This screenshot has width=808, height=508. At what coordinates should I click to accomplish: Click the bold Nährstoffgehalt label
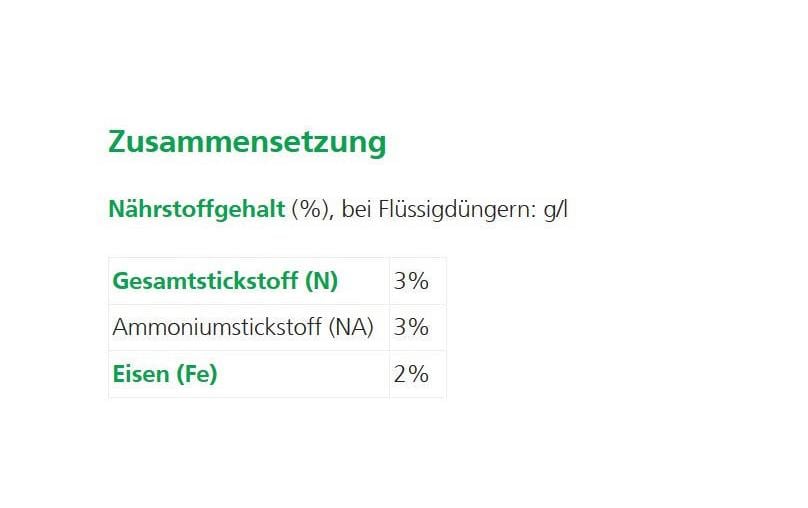click(196, 210)
